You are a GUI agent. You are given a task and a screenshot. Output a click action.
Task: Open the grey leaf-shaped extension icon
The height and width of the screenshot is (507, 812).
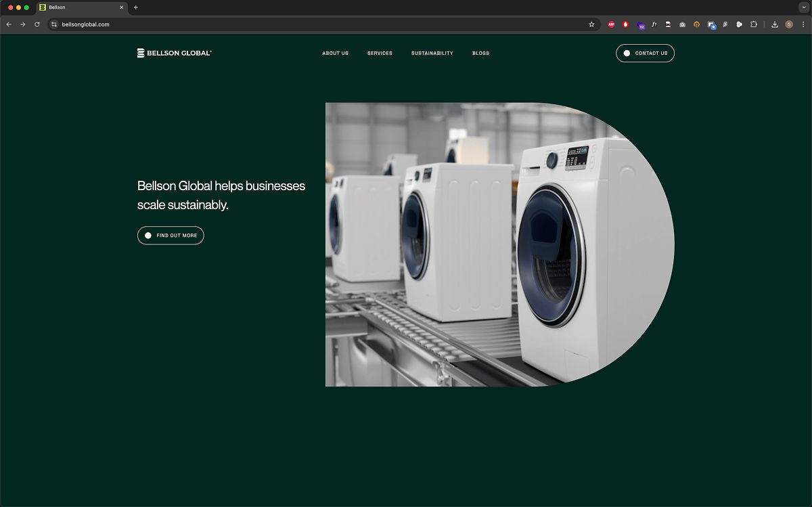[725, 24]
